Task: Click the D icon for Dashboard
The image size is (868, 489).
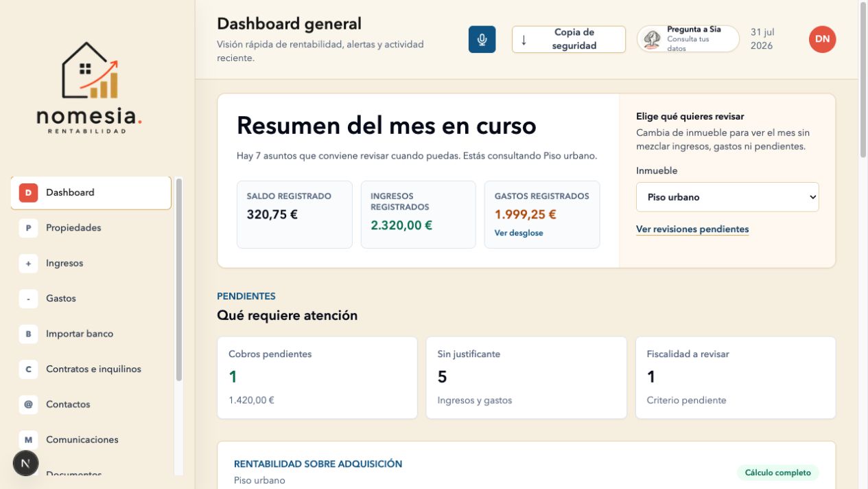Action: click(28, 193)
